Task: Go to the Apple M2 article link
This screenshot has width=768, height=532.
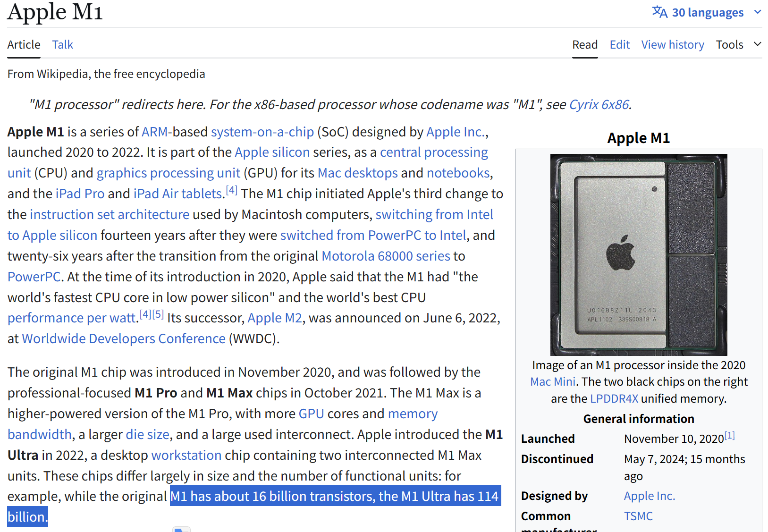Action: [x=275, y=318]
